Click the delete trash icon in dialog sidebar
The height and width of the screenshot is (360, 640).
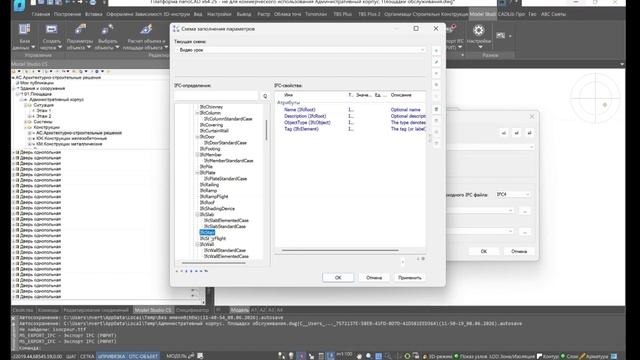coord(436,109)
